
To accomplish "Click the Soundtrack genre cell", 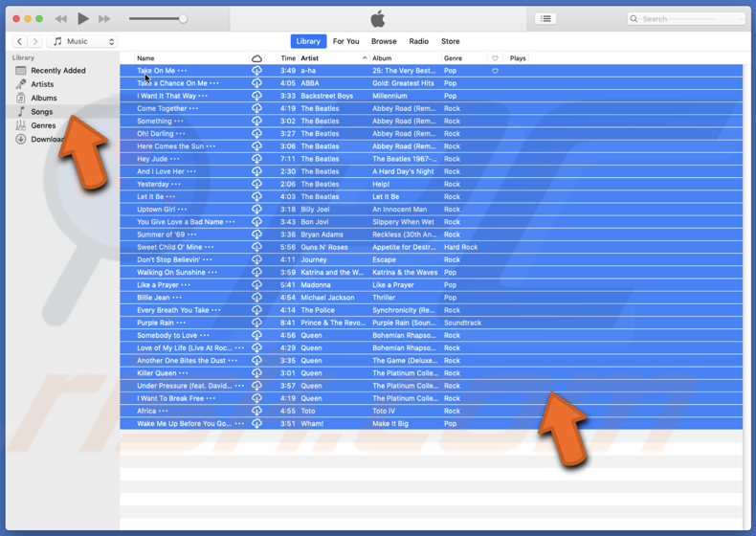I will tap(462, 323).
